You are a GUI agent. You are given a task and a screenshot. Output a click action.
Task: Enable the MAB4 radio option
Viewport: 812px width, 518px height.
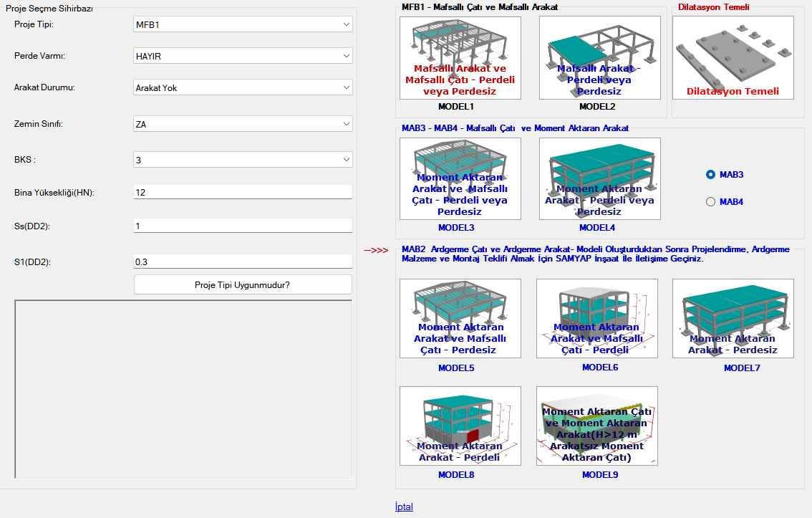(x=711, y=201)
